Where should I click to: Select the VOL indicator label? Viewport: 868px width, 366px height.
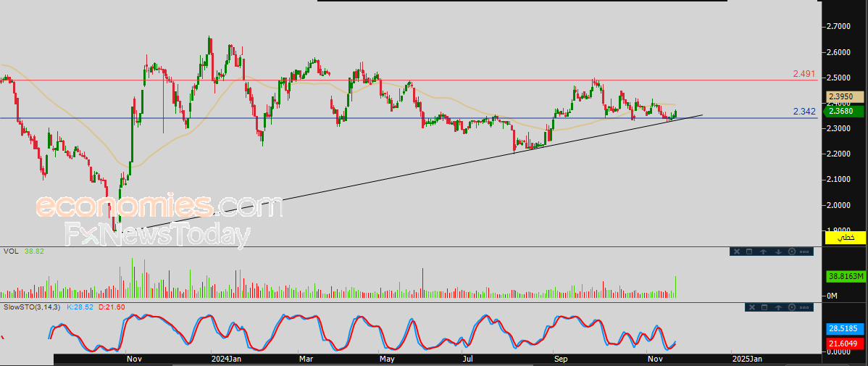pyautogui.click(x=10, y=251)
